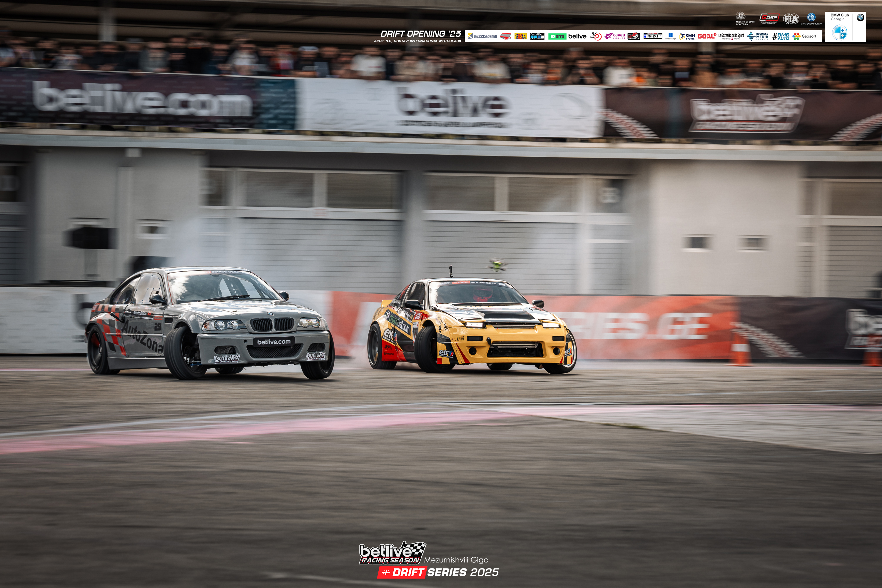
Task: Click the BMW roundel logo
Action: click(x=860, y=18)
